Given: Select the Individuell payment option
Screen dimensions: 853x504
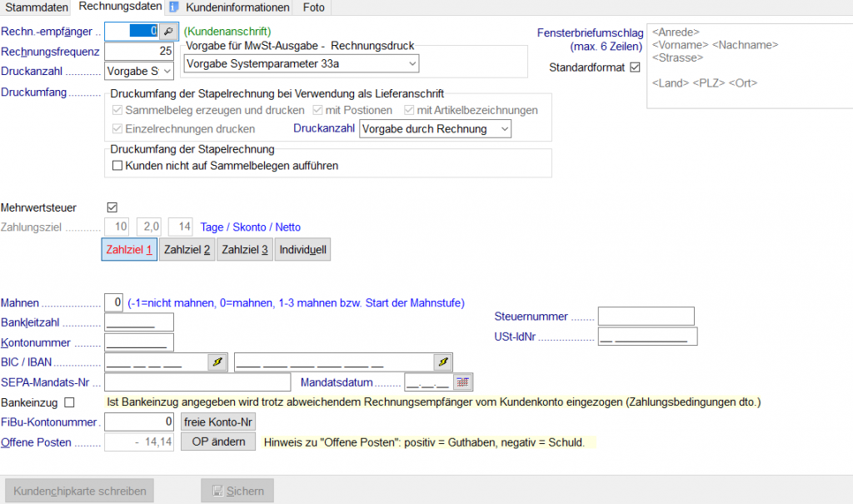Looking at the screenshot, I should (303, 249).
